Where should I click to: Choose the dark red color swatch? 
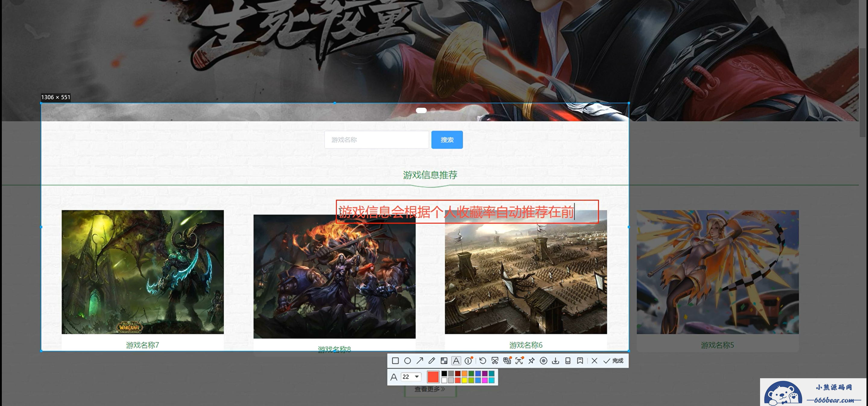point(458,374)
